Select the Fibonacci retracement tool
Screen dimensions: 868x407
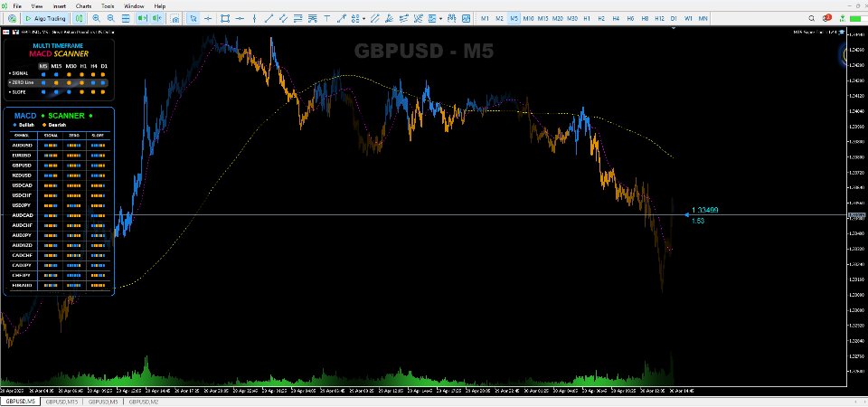[x=298, y=18]
